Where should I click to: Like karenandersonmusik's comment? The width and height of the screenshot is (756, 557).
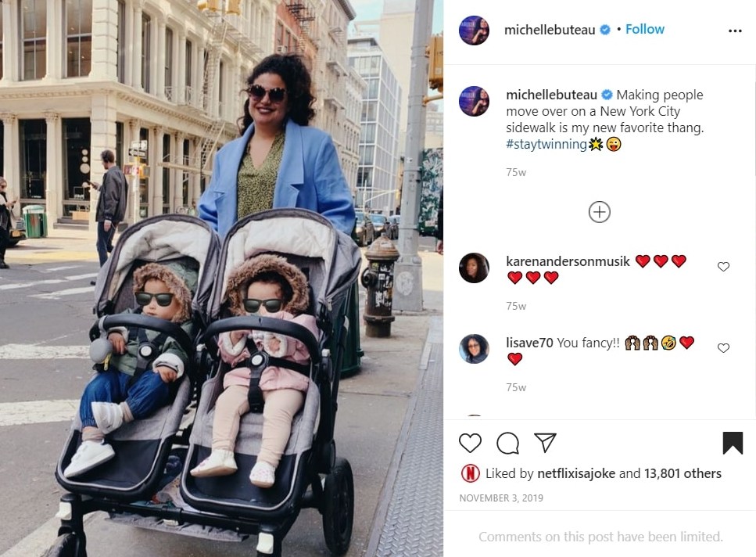pos(723,267)
